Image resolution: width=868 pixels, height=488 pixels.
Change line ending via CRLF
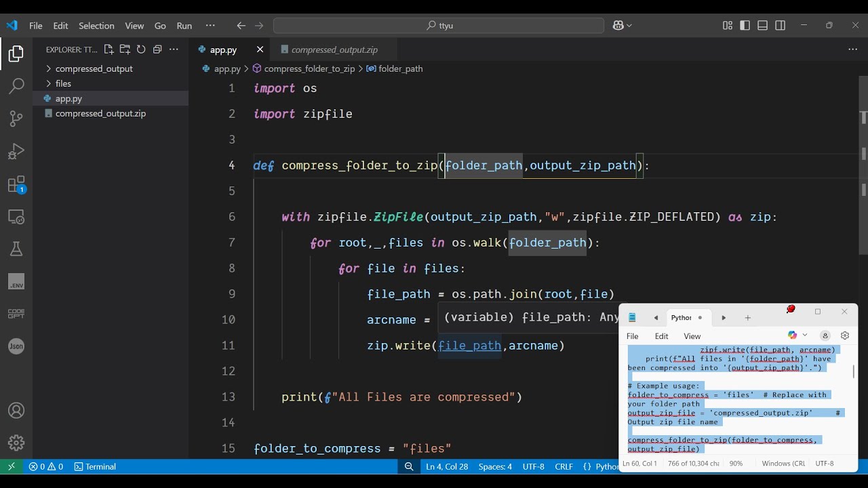click(x=564, y=466)
